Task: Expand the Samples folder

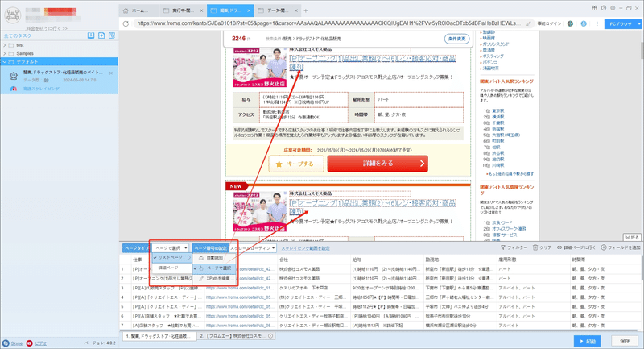Action: pyautogui.click(x=5, y=53)
